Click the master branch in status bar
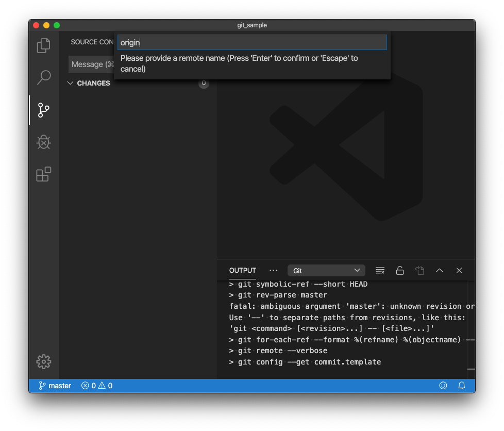The image size is (504, 431). click(55, 386)
